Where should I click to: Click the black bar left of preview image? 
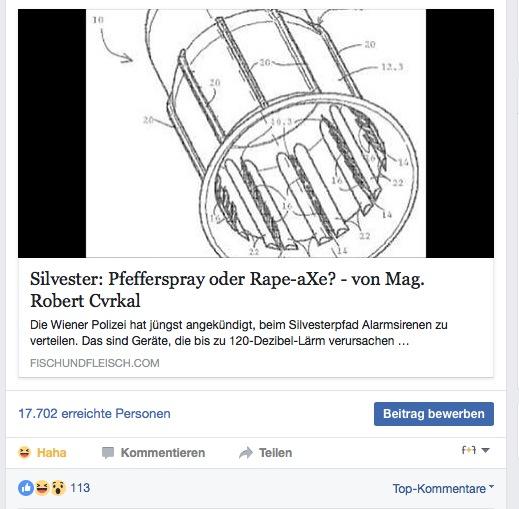[x=52, y=133]
